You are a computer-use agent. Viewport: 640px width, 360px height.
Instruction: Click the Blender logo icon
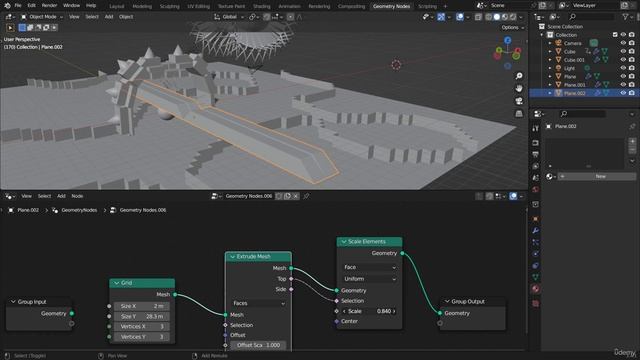pos(7,6)
